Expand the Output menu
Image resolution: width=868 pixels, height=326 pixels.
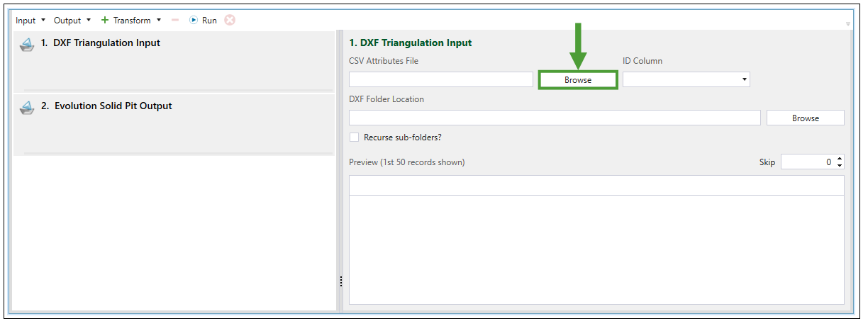click(72, 21)
